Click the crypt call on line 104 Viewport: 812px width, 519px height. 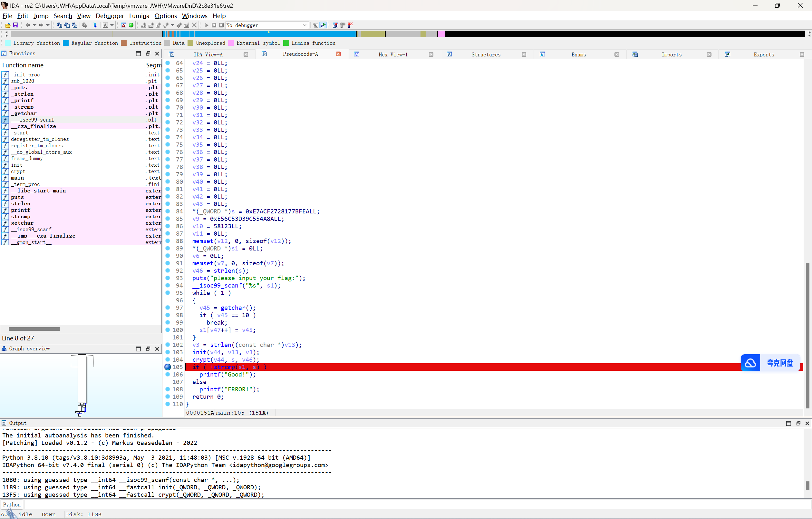pyautogui.click(x=201, y=360)
